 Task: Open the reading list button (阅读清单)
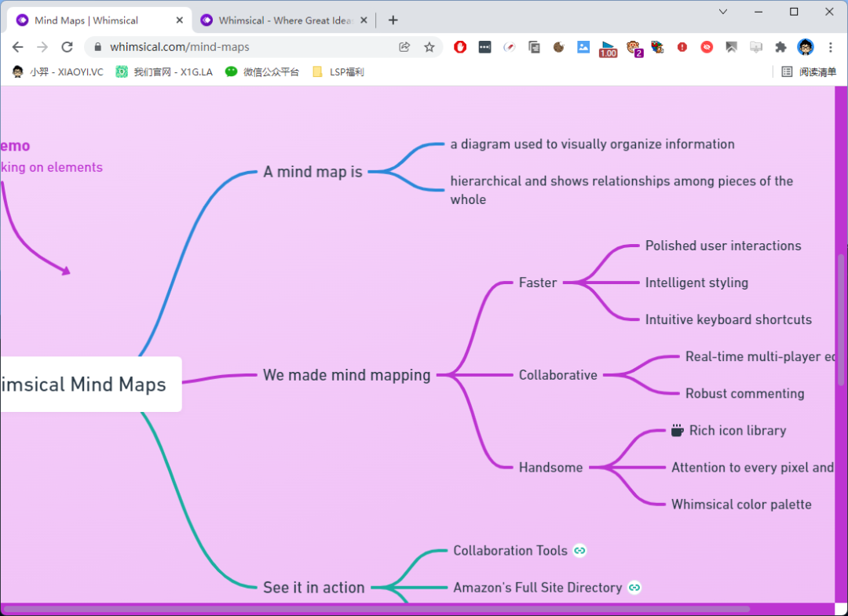[x=809, y=71]
